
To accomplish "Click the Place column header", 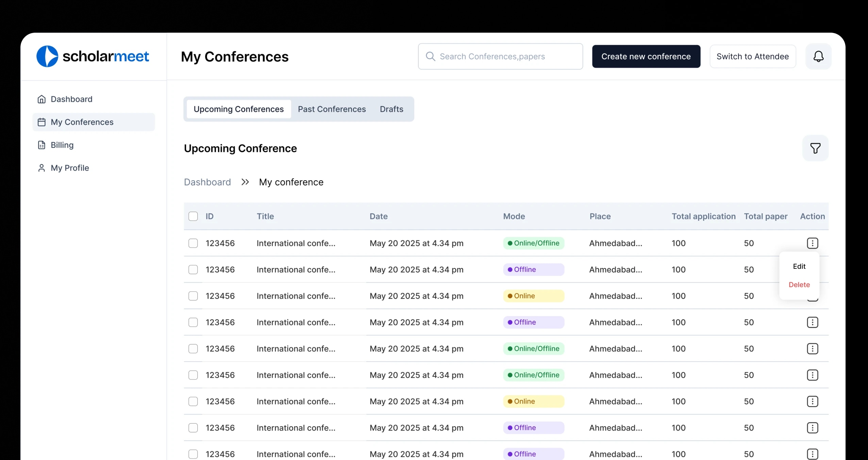I will 600,216.
